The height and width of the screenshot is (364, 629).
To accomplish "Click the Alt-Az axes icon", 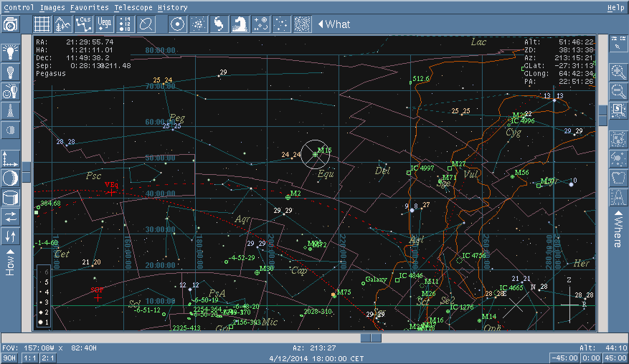I will click(x=10, y=158).
